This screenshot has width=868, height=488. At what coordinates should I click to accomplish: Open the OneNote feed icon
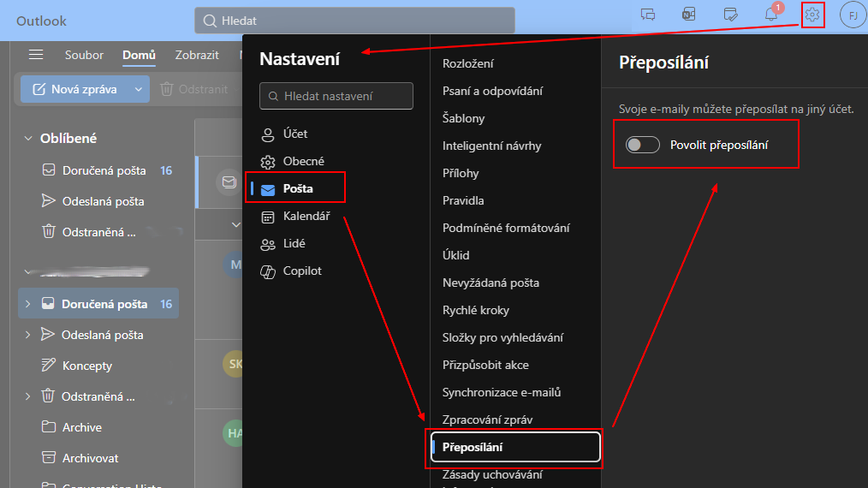688,15
